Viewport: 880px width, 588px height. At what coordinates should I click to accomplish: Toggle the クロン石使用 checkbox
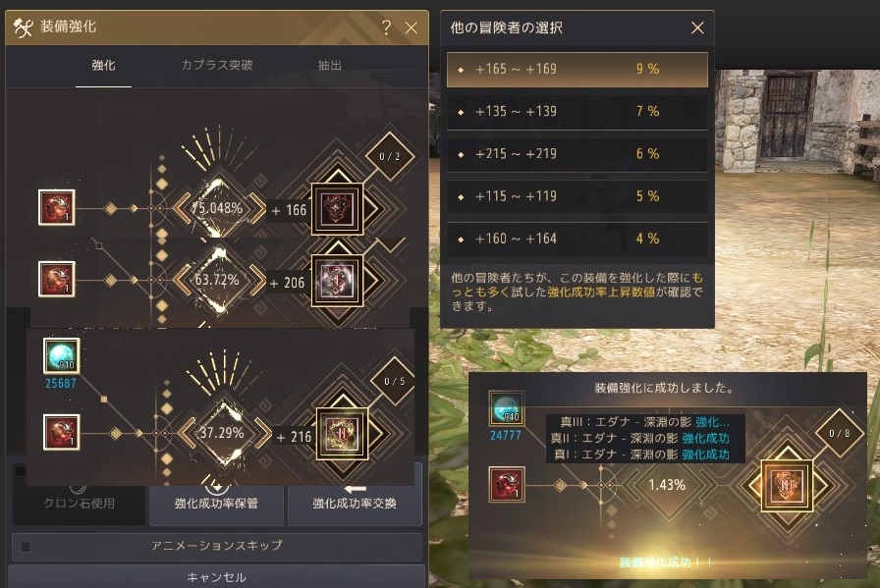pos(21,471)
